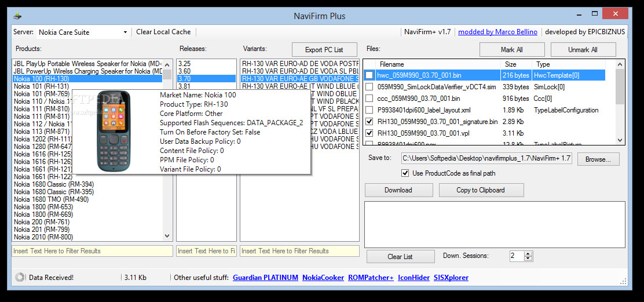Viewport: 644px width, 302px height.
Task: Select release 3.81
Action: (x=207, y=86)
